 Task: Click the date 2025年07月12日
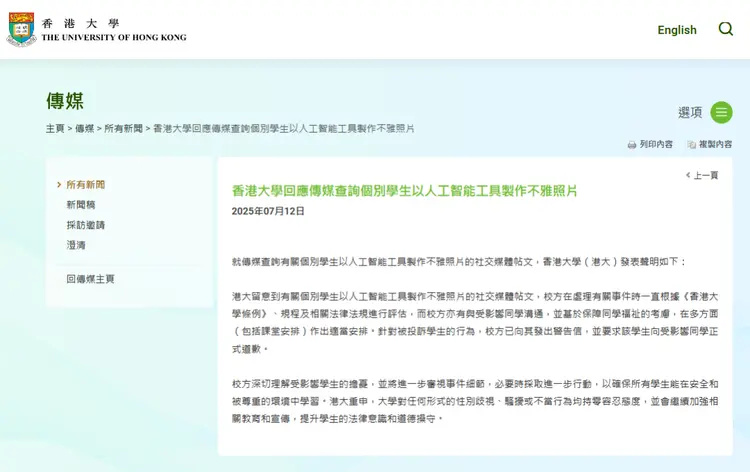coord(268,211)
